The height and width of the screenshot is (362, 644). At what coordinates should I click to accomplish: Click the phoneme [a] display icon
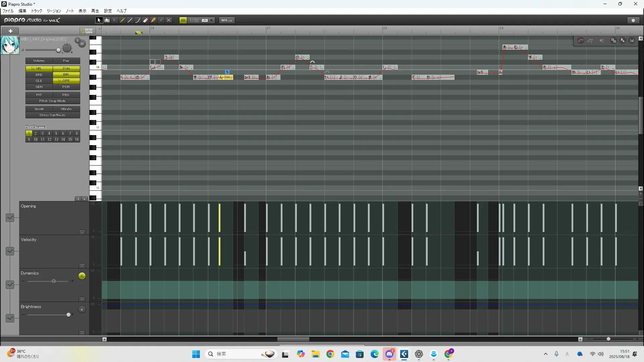coord(632,41)
